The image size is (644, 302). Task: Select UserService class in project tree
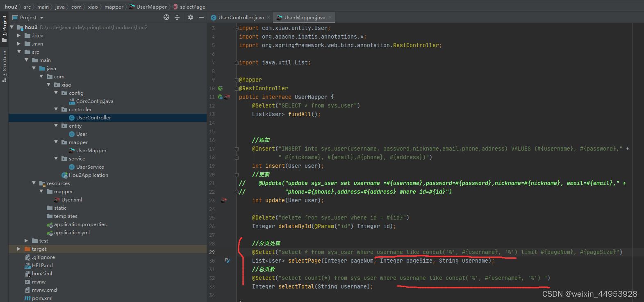pyautogui.click(x=90, y=167)
